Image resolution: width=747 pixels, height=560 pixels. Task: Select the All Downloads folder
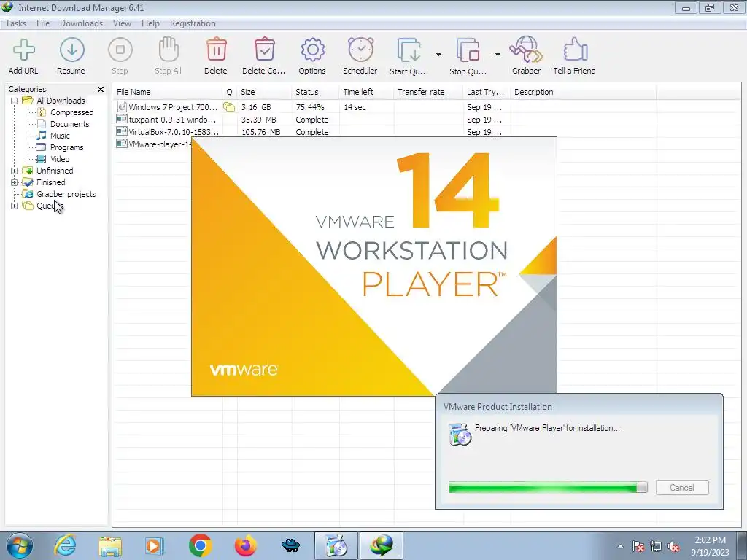pyautogui.click(x=61, y=101)
